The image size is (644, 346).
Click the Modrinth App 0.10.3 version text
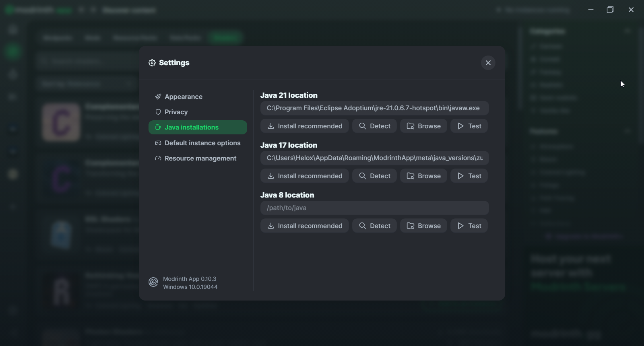tap(190, 279)
